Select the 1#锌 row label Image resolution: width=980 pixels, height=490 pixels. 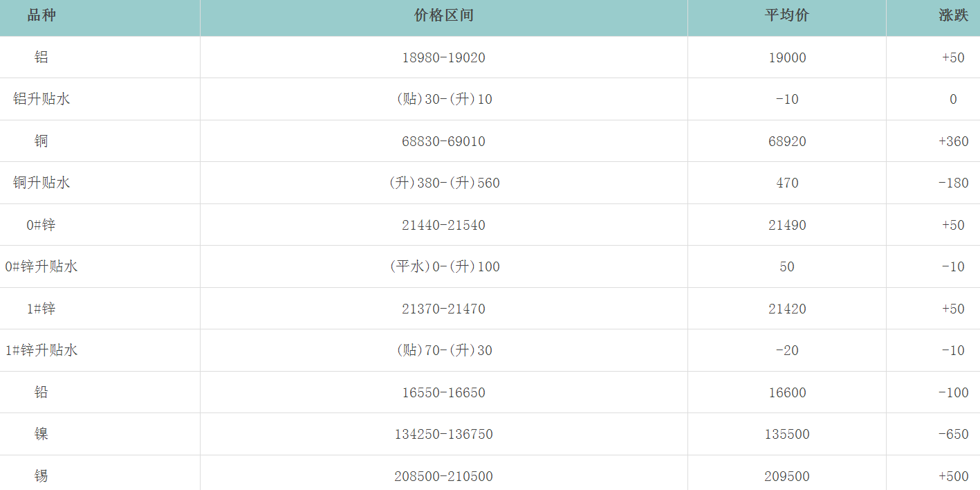click(41, 309)
